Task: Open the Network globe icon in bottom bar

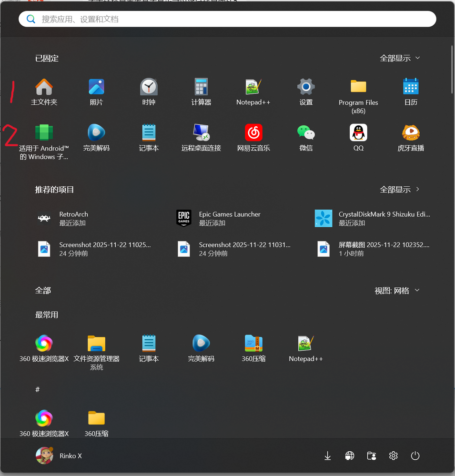Action: 349,456
